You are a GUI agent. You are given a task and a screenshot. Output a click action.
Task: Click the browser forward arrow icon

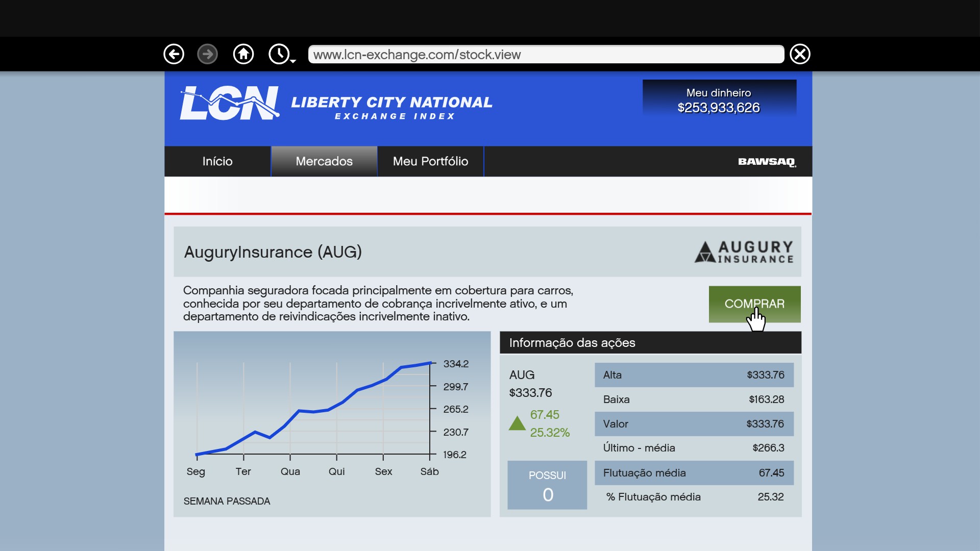207,54
